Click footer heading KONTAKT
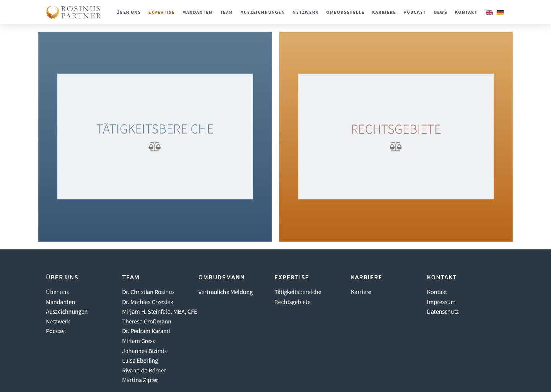 (x=442, y=277)
